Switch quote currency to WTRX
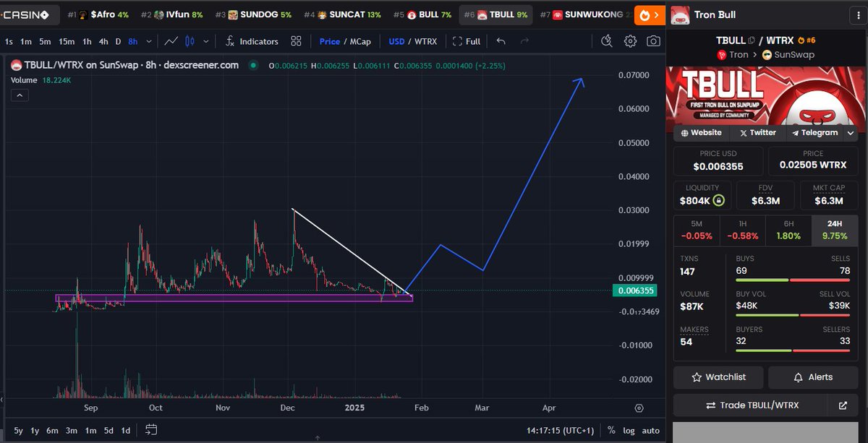 point(425,41)
